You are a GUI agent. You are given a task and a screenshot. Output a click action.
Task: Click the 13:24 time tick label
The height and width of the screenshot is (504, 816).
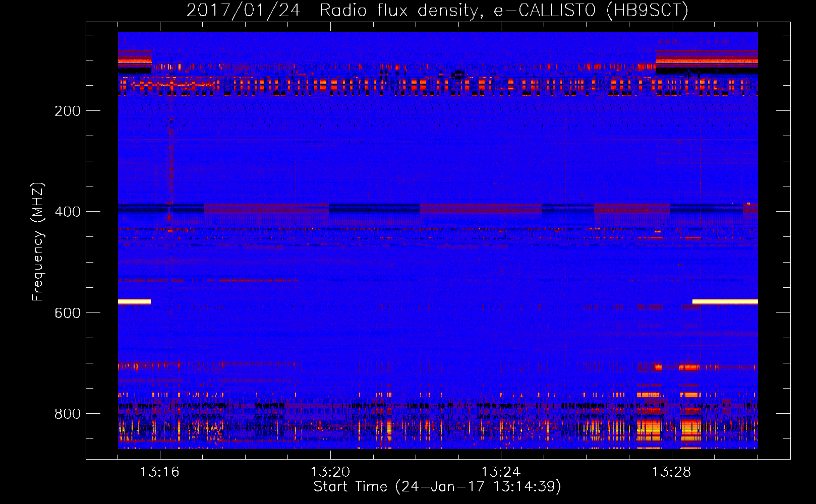click(501, 472)
